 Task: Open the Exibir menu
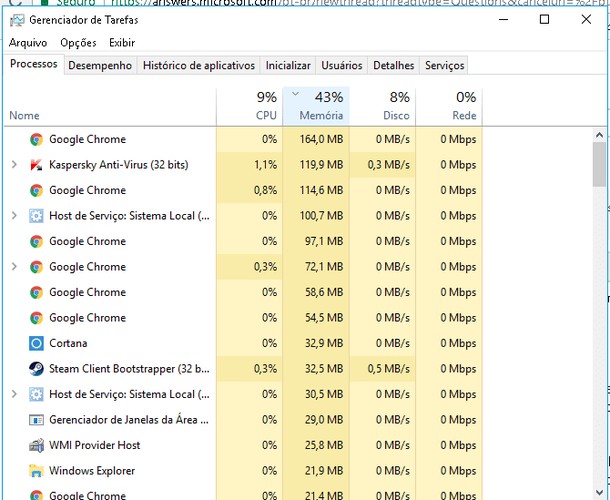(122, 43)
